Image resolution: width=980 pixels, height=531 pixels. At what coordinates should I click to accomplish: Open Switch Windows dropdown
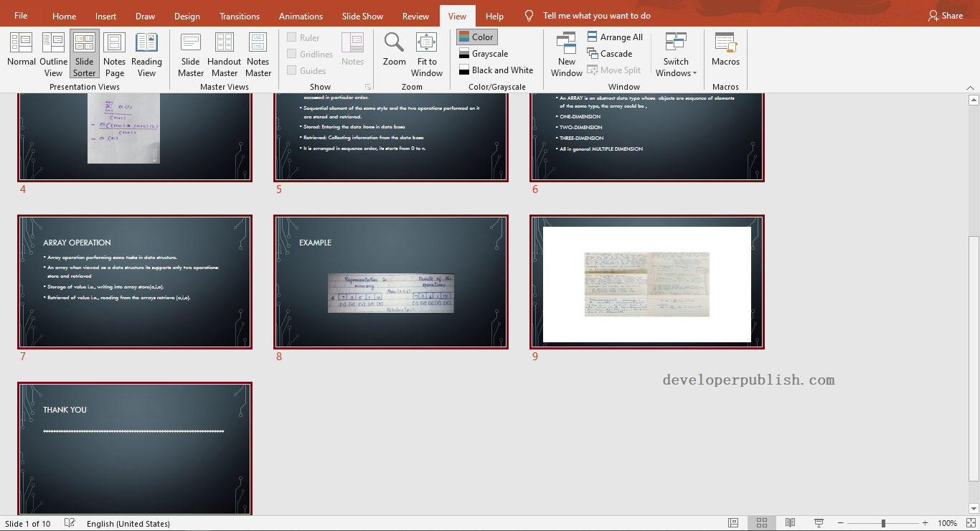[x=676, y=54]
